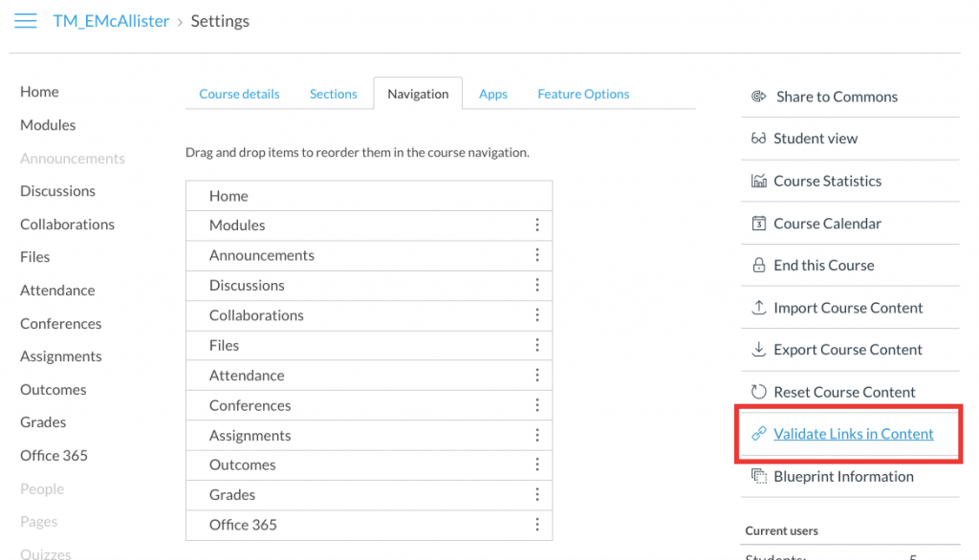Viewport: 979px width, 560px height.
Task: Click Validate Links in Content link
Action: [x=853, y=434]
